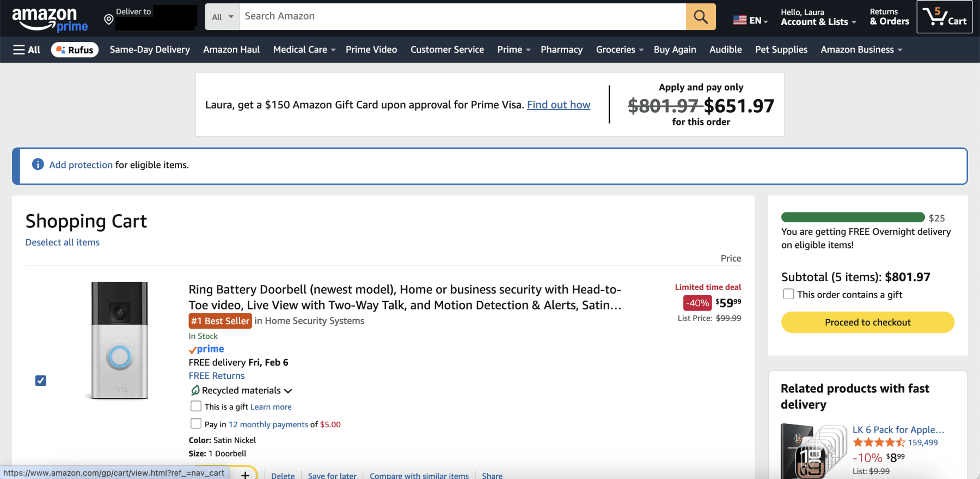
Task: Open the Rufus AI assistant
Action: click(75, 49)
